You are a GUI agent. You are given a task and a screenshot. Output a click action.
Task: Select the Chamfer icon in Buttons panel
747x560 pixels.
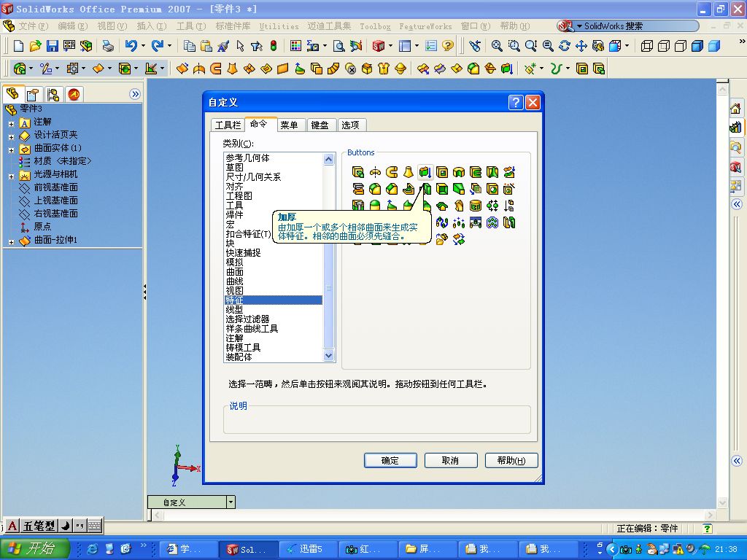coord(392,189)
